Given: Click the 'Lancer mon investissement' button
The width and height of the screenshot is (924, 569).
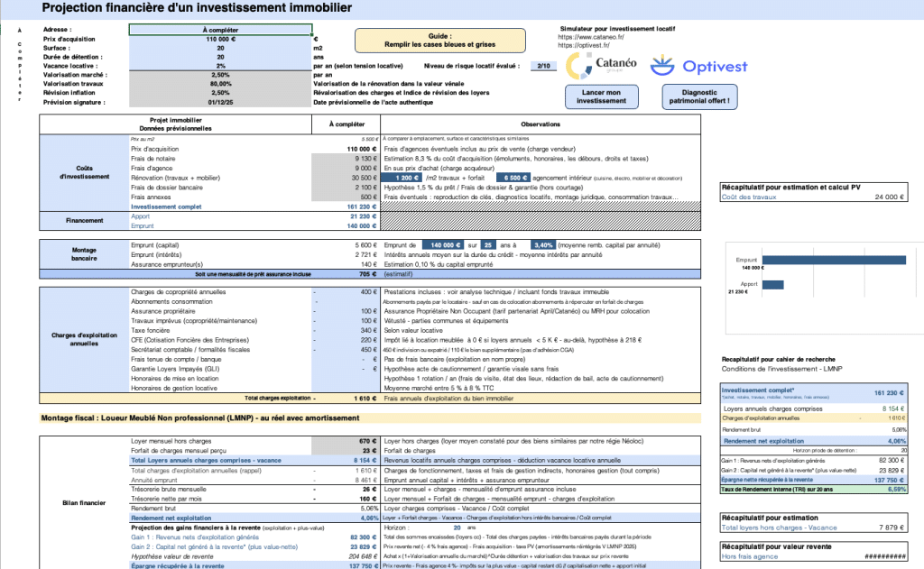Looking at the screenshot, I should (x=601, y=96).
